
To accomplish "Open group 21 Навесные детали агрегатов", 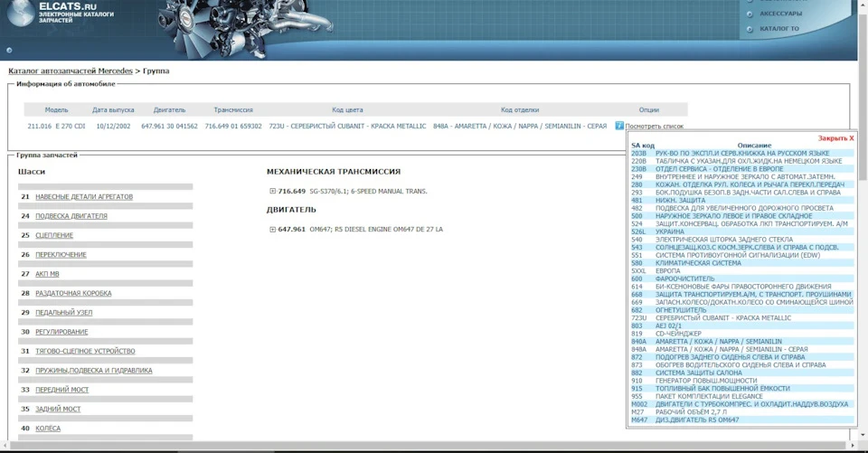I will coord(84,196).
